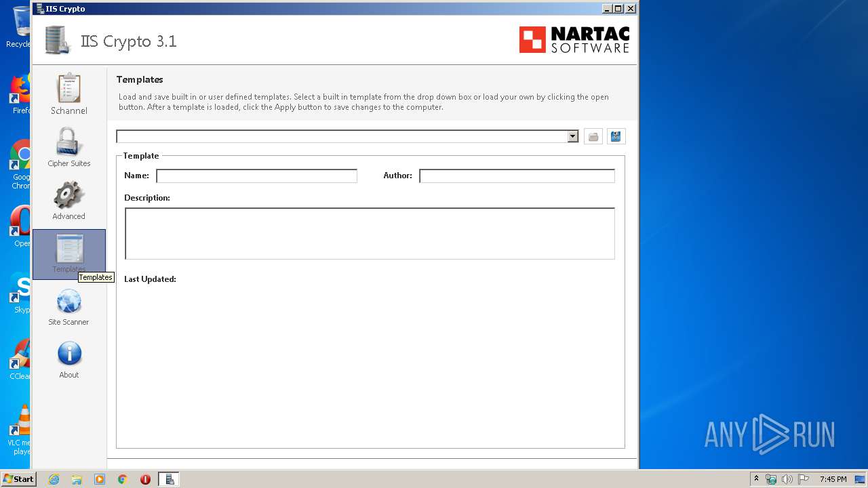The height and width of the screenshot is (488, 868).
Task: Maximize the IIS Crypto window
Action: 618,9
